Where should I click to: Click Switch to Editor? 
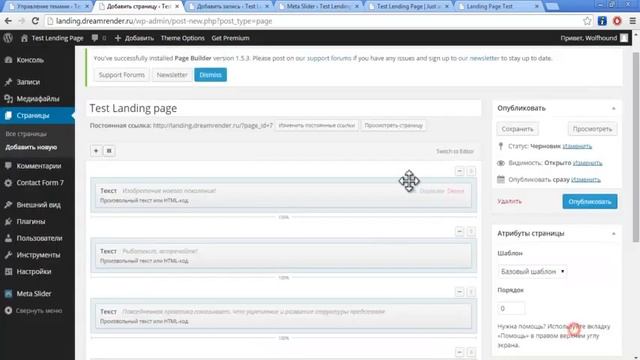455,151
